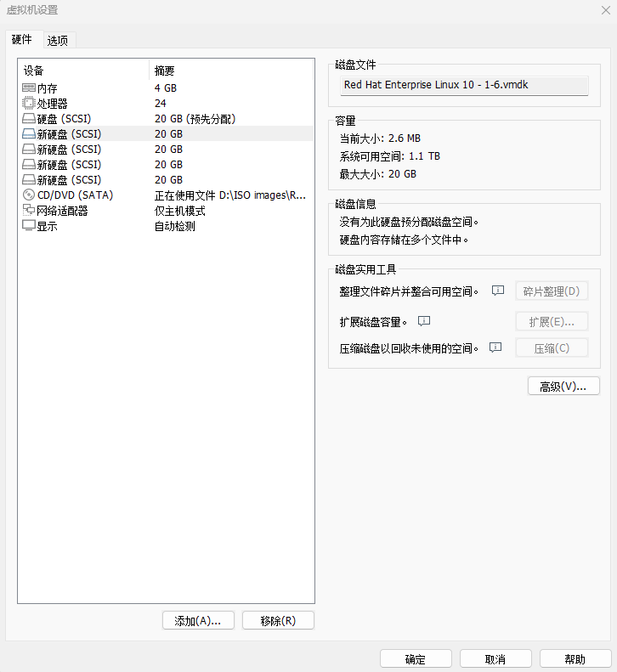
Task: Select the 显示 display monitor icon
Action: coord(28,226)
